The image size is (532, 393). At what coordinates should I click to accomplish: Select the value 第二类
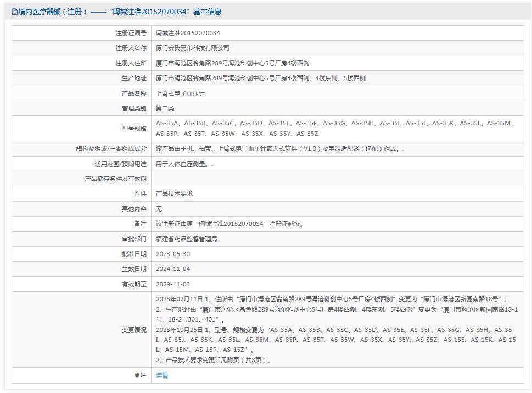(x=165, y=108)
